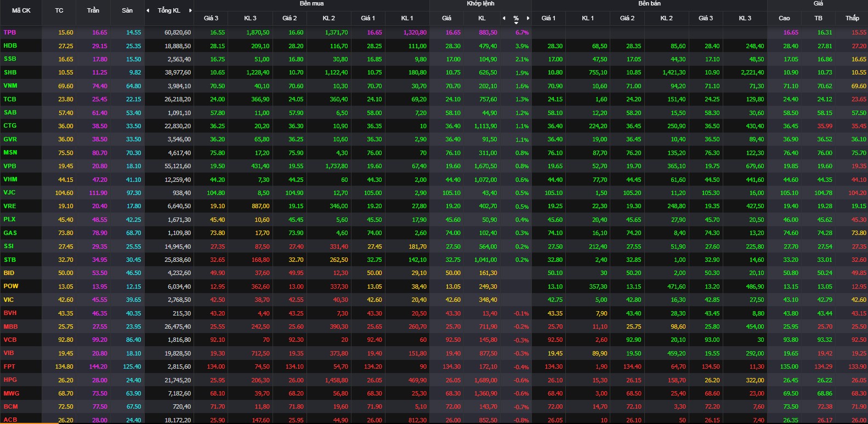
Task: Click TPB's total volume 60,820,60
Action: [x=178, y=33]
